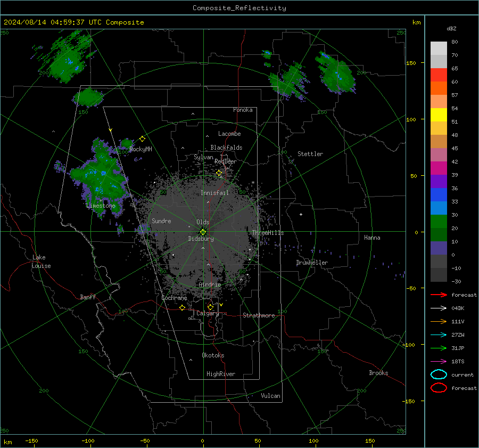Select the RedDeer city label

226,161
